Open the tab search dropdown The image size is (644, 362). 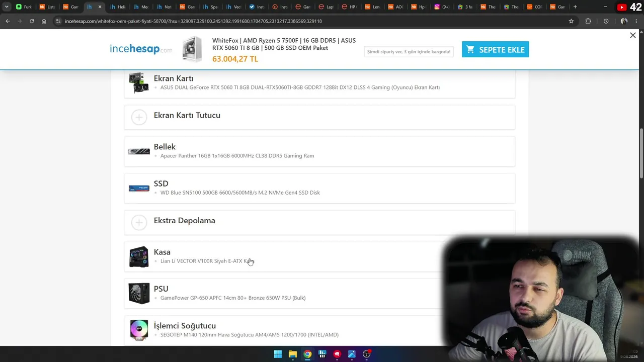coord(7,7)
